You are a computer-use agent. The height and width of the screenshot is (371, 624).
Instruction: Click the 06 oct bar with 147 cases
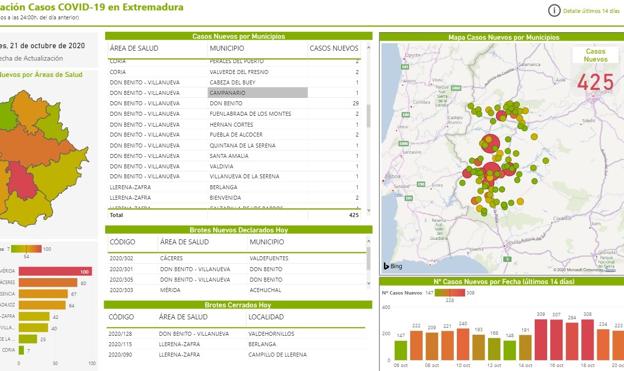coord(401,350)
